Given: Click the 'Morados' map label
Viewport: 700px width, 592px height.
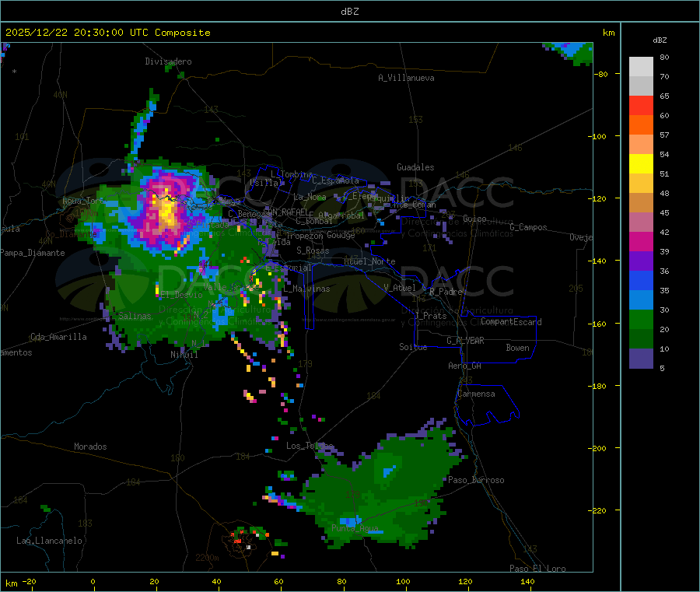Looking at the screenshot, I should pos(90,447).
